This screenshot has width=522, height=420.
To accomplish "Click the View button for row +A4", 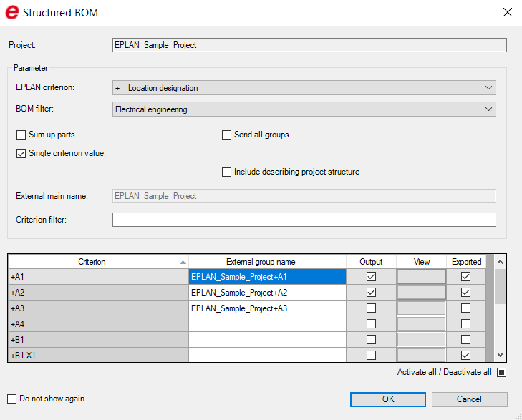I will (421, 324).
